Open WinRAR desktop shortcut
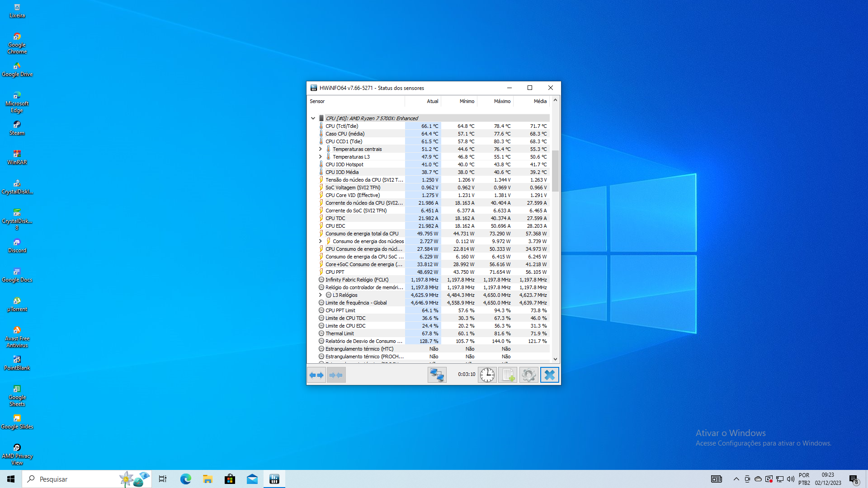Screen dimensions: 868x488 [17, 158]
